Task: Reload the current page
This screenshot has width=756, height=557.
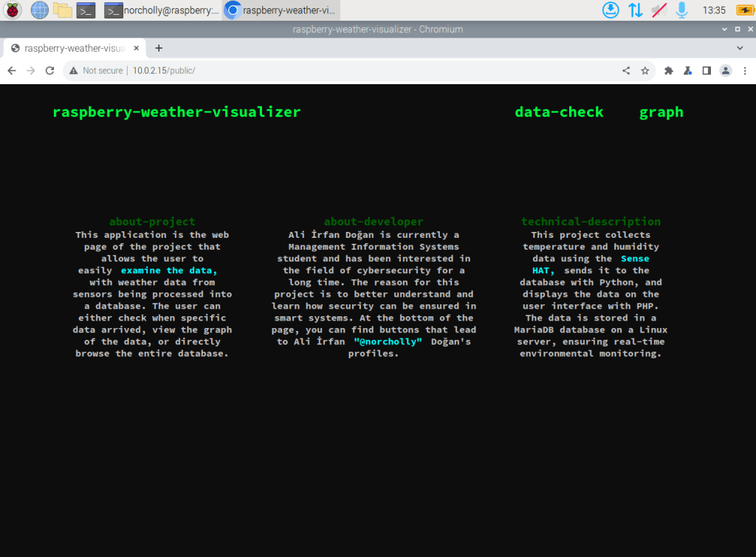Action: 50,71
